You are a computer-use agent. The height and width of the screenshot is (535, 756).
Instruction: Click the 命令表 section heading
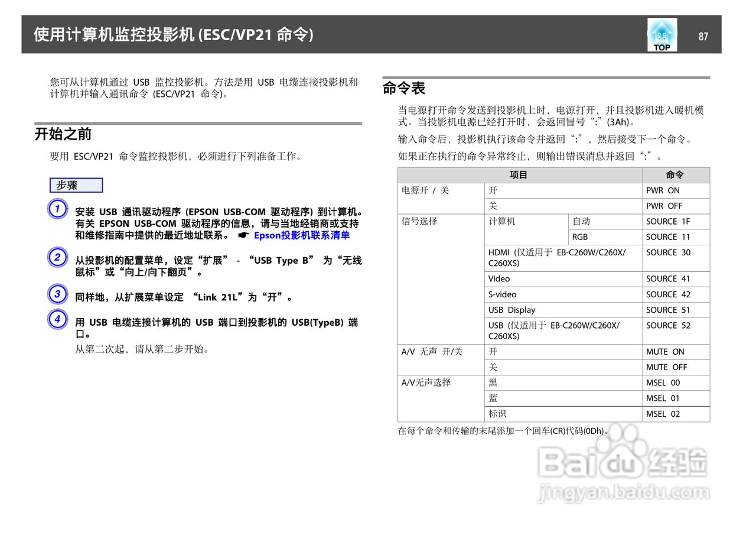[404, 89]
